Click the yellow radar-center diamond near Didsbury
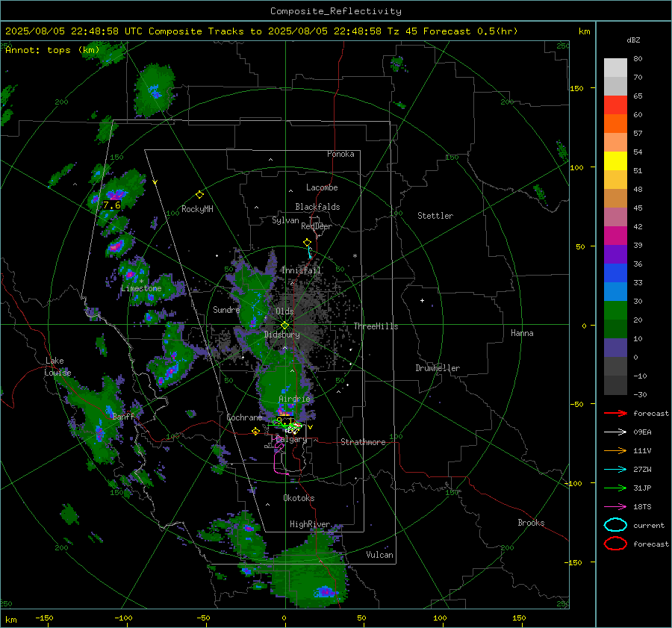The image size is (672, 628). pyautogui.click(x=285, y=326)
